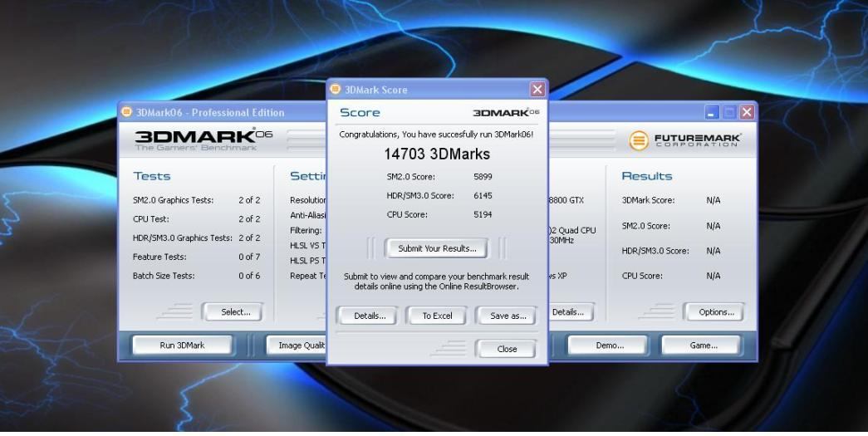Click SM2.0 Score value 5899
Image resolution: width=868 pixels, height=436 pixels.
[x=483, y=177]
